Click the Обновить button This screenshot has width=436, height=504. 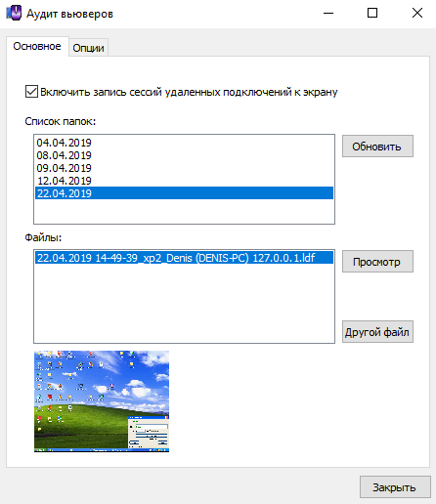(377, 147)
